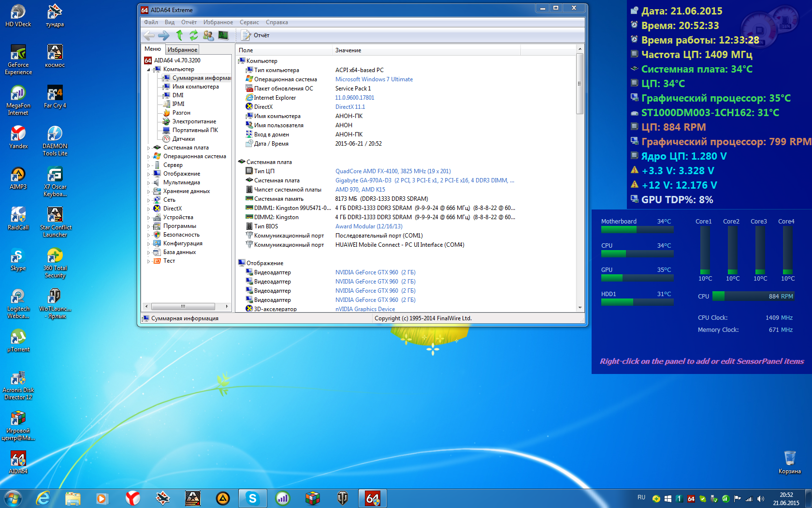This screenshot has width=812, height=508.
Task: Open the Microsoft Windows 7 Ultimate link
Action: (374, 79)
